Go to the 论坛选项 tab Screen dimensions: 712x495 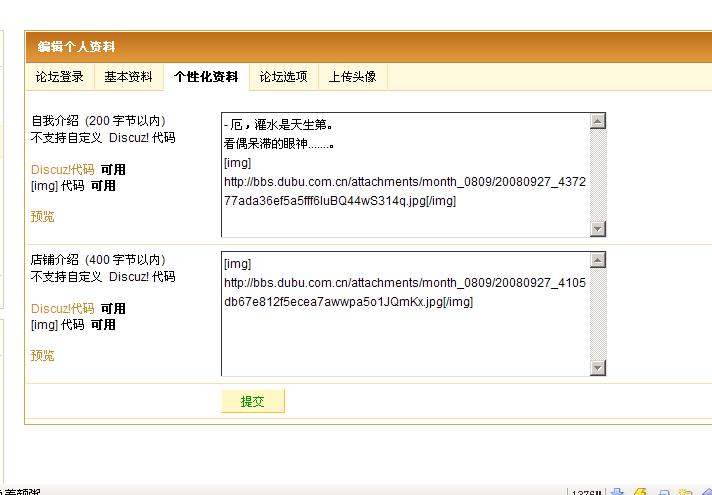tap(284, 77)
